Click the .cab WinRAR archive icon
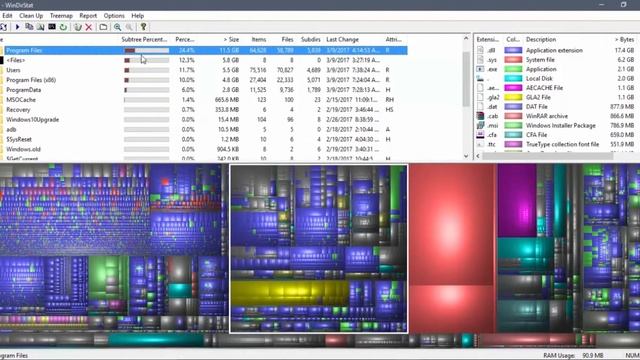 (480, 116)
